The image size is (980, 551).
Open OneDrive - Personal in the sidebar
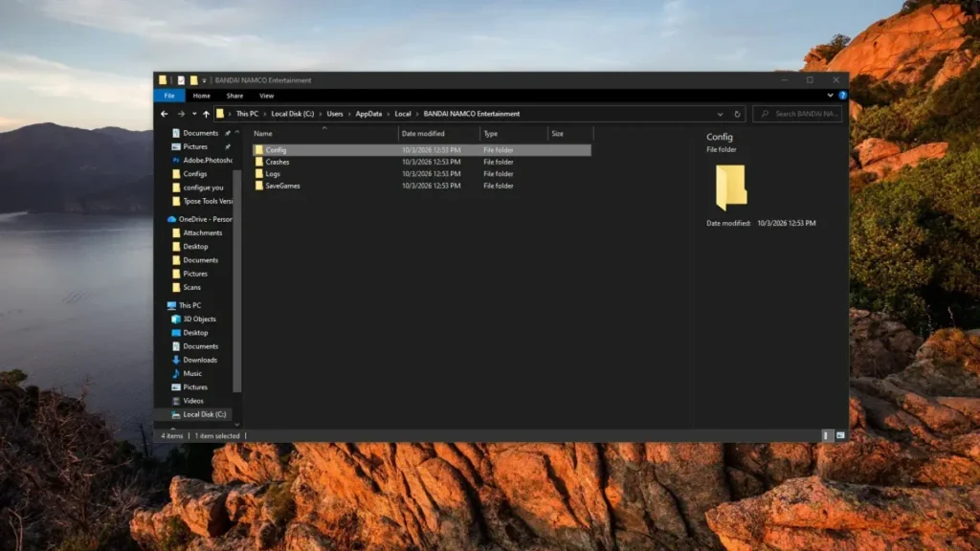click(x=199, y=219)
